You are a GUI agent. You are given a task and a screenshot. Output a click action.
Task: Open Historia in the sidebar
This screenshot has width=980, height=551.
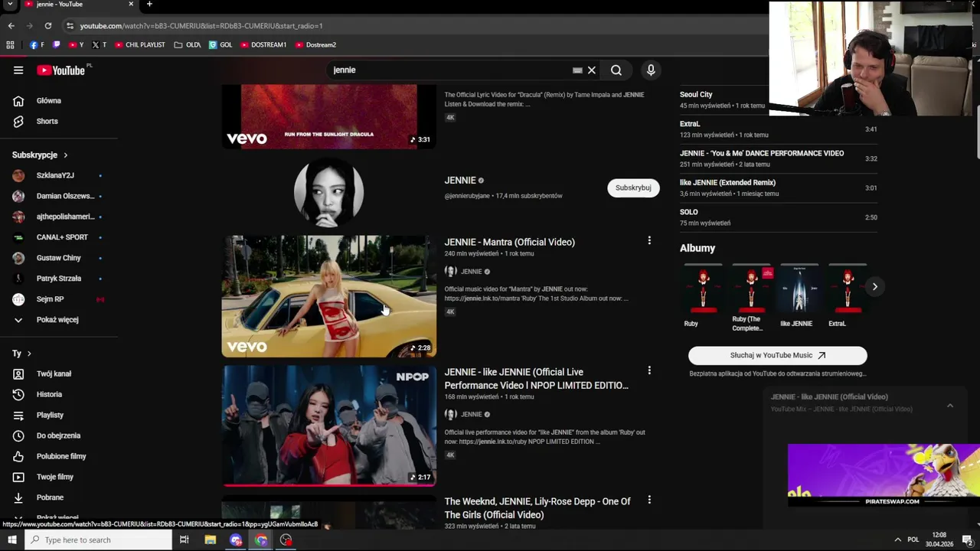(x=49, y=395)
